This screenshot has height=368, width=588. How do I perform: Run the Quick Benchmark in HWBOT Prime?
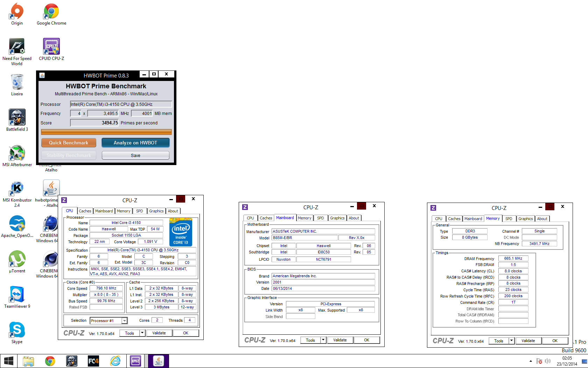[x=69, y=143]
